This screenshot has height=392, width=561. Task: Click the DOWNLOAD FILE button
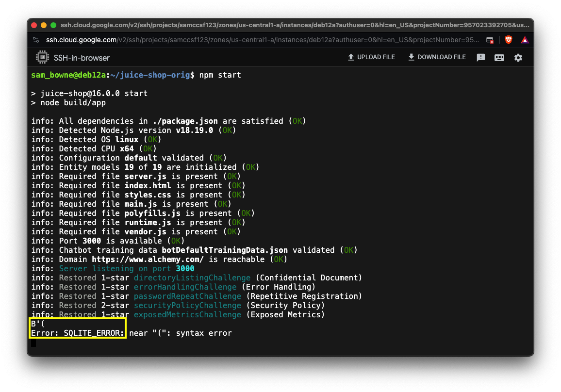pos(437,57)
